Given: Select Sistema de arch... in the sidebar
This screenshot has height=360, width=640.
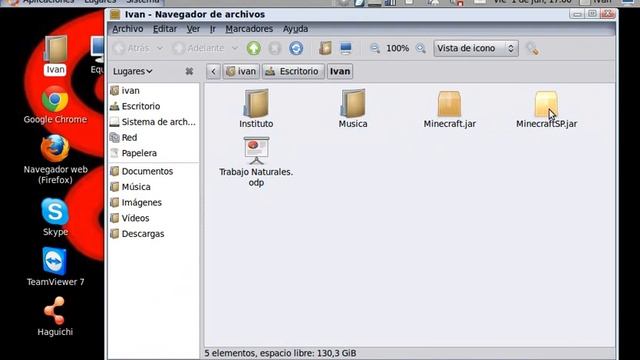Looking at the screenshot, I should pyautogui.click(x=154, y=122).
